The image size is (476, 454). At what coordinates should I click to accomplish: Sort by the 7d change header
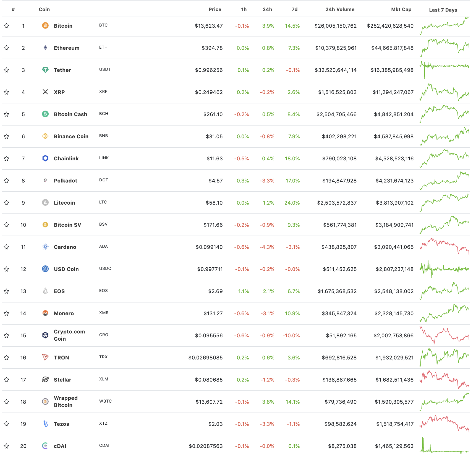[295, 9]
